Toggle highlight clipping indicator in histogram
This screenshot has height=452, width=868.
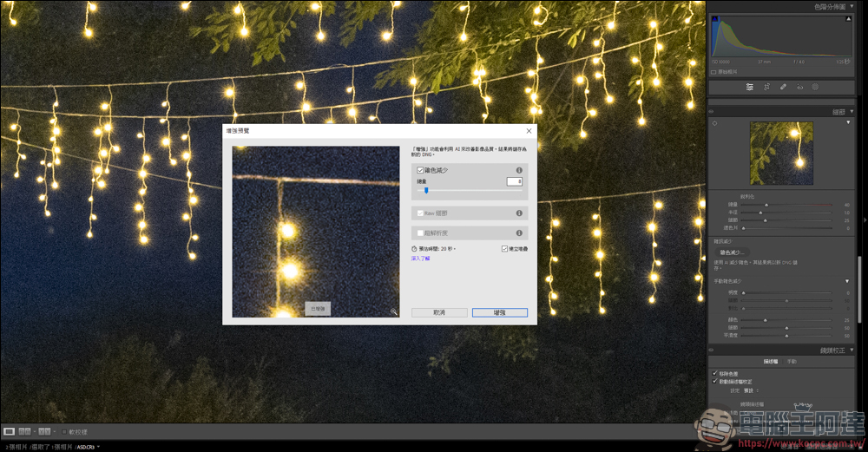tap(849, 19)
